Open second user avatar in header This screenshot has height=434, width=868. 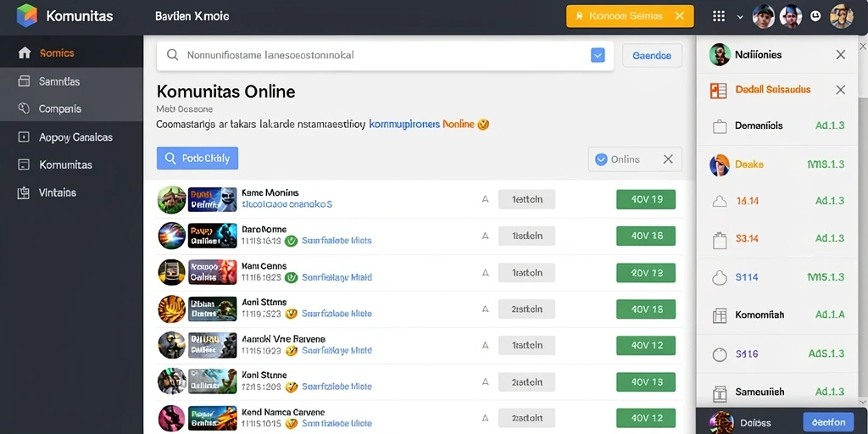coord(791,16)
